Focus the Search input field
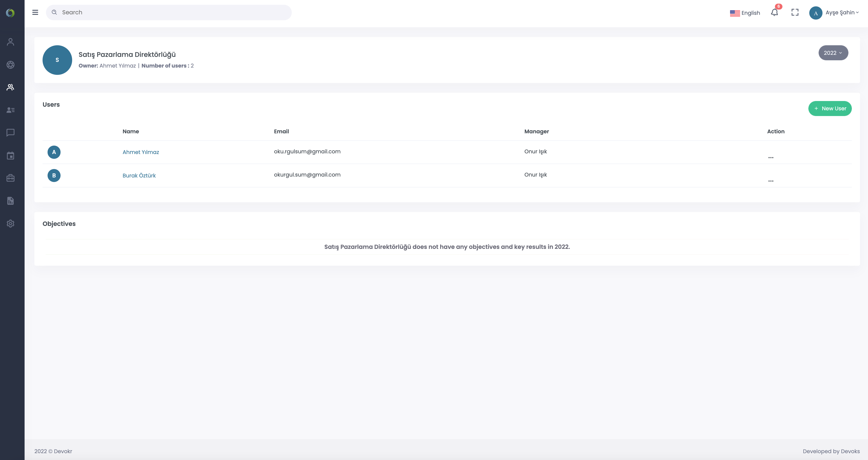 click(168, 13)
